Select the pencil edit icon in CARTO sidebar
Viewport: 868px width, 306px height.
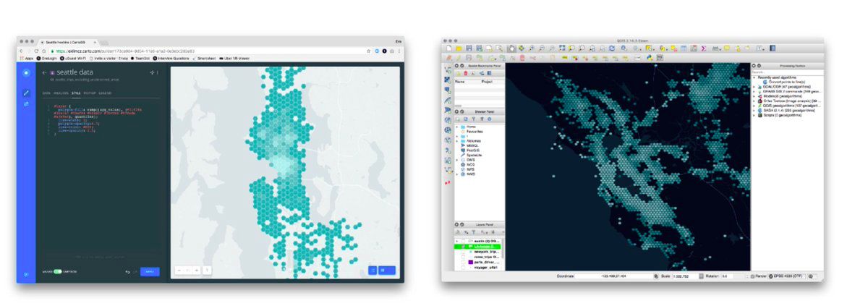click(26, 93)
